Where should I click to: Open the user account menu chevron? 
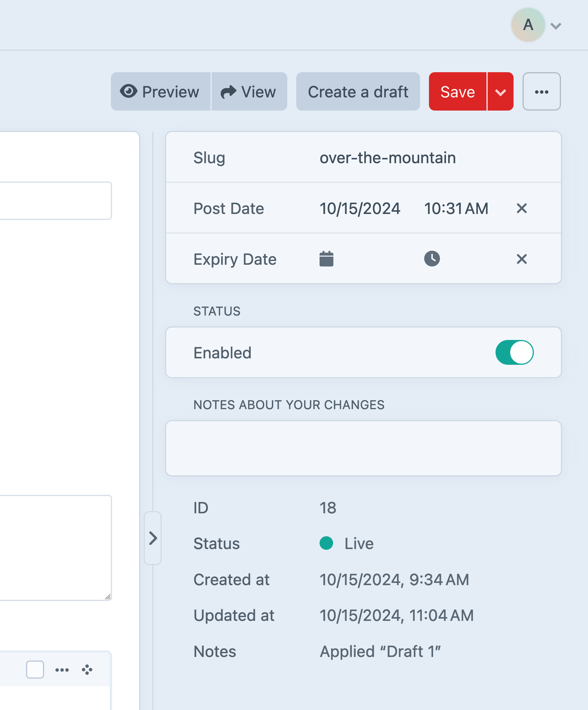tap(556, 26)
